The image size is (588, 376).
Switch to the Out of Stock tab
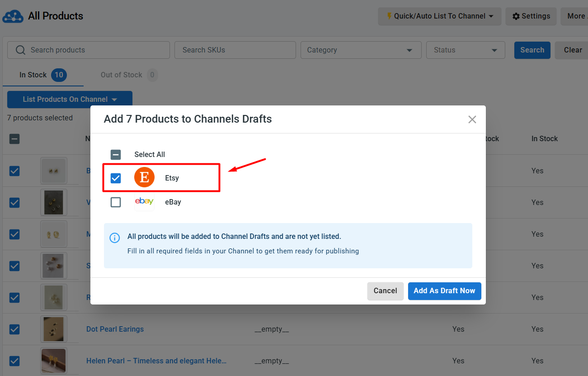pyautogui.click(x=129, y=75)
